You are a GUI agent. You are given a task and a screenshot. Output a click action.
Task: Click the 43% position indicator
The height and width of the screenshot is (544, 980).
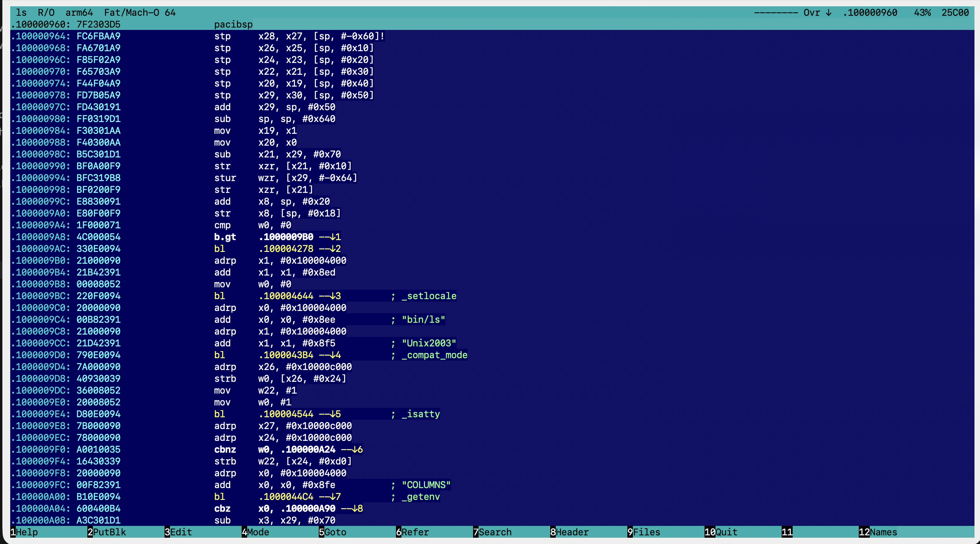click(922, 13)
